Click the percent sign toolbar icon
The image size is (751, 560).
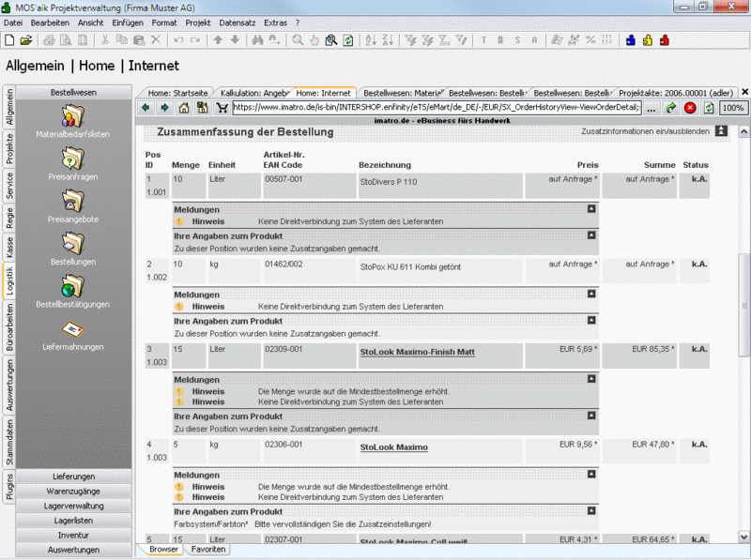click(590, 40)
